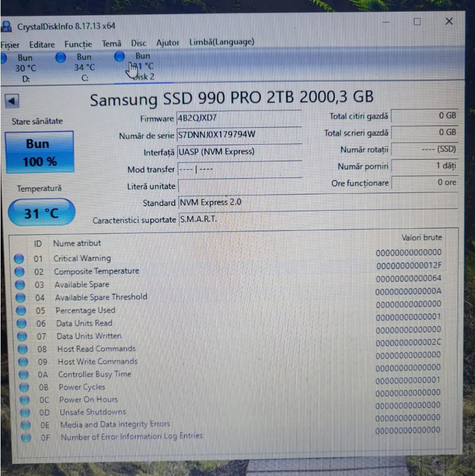This screenshot has width=475, height=476.
Task: Maximize the CrystalDiskInfo window
Action: (417, 22)
